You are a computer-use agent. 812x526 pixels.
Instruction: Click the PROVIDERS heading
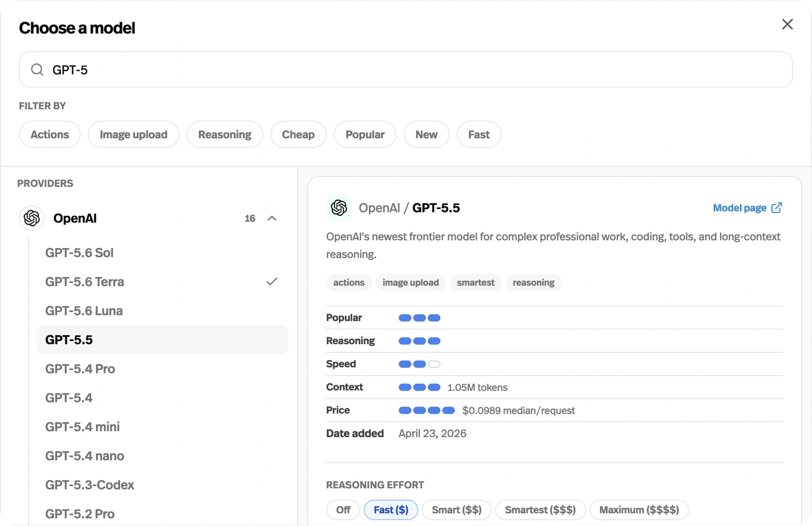pos(45,183)
